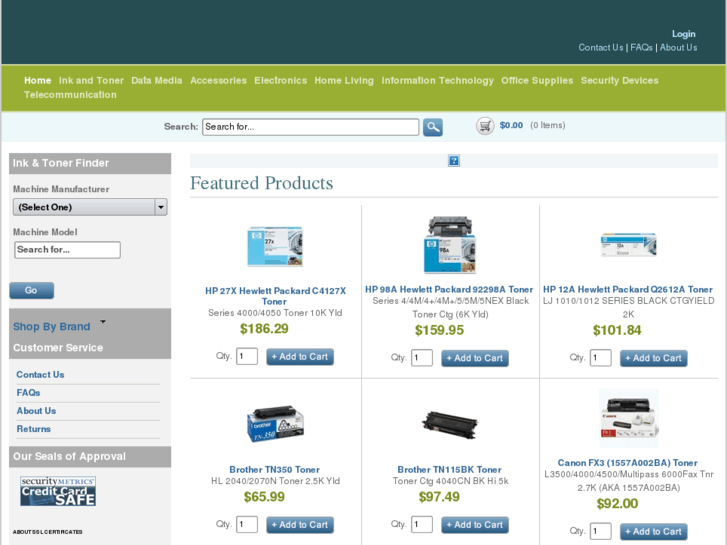Go to the Home menu item
The image size is (727, 545).
click(38, 80)
